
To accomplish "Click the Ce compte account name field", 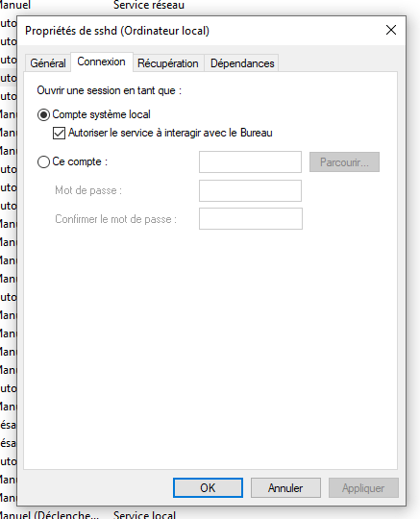I will [x=250, y=161].
